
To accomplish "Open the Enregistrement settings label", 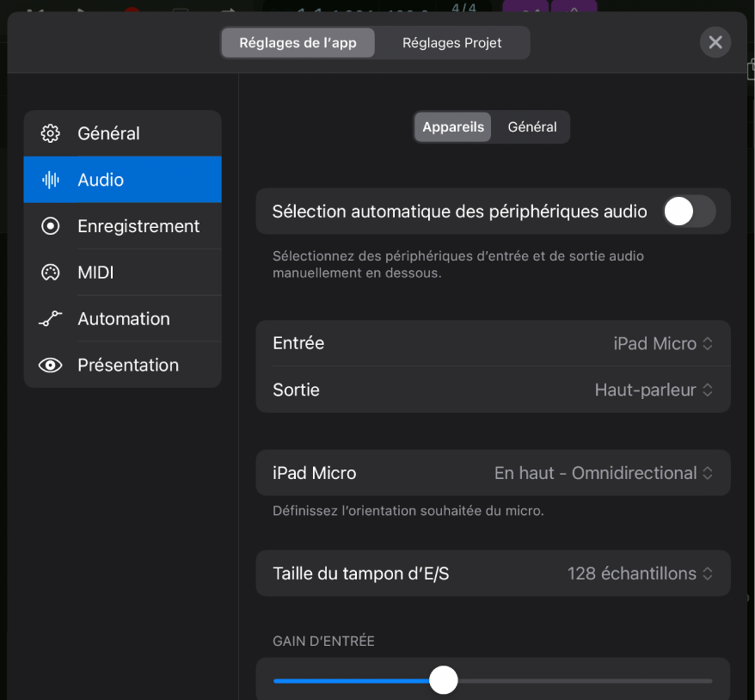I will pos(138,226).
